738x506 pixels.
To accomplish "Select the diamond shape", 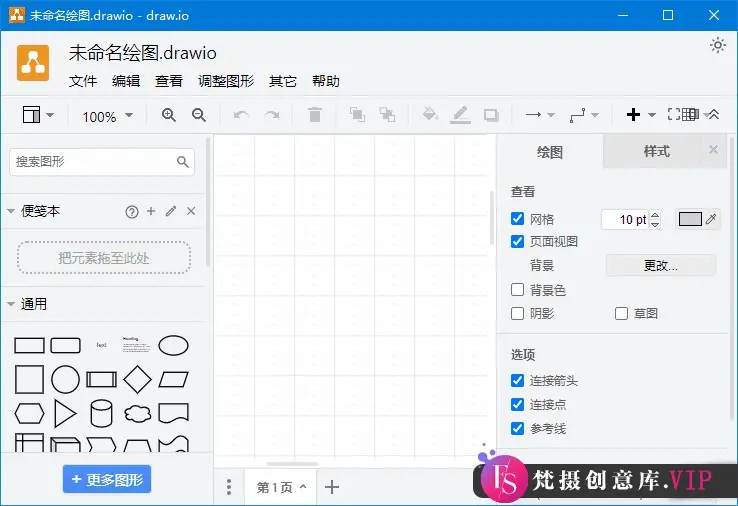I will (137, 379).
